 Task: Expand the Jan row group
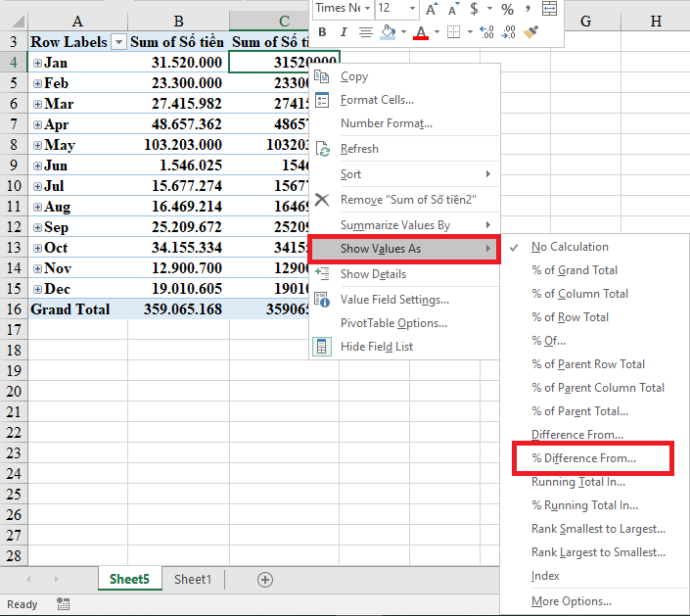click(38, 63)
